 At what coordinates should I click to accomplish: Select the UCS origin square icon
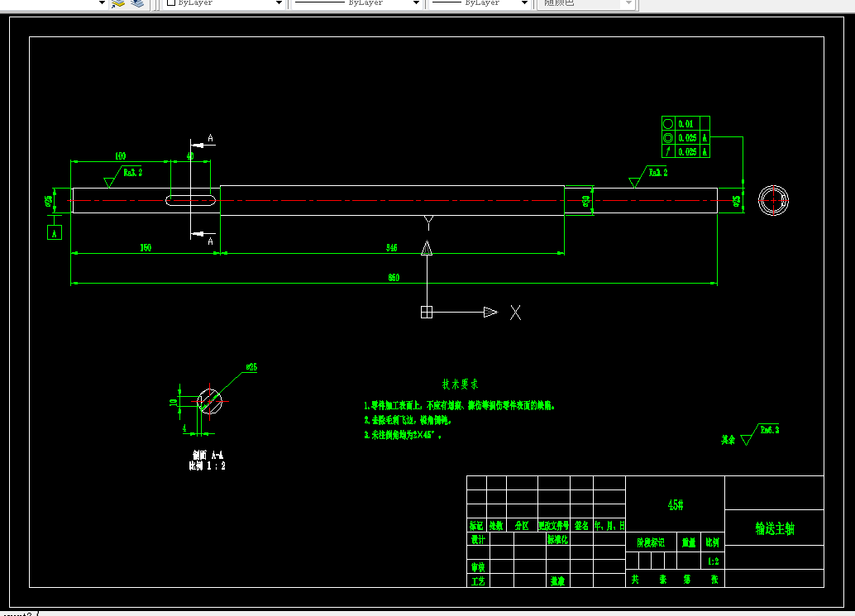point(427,312)
